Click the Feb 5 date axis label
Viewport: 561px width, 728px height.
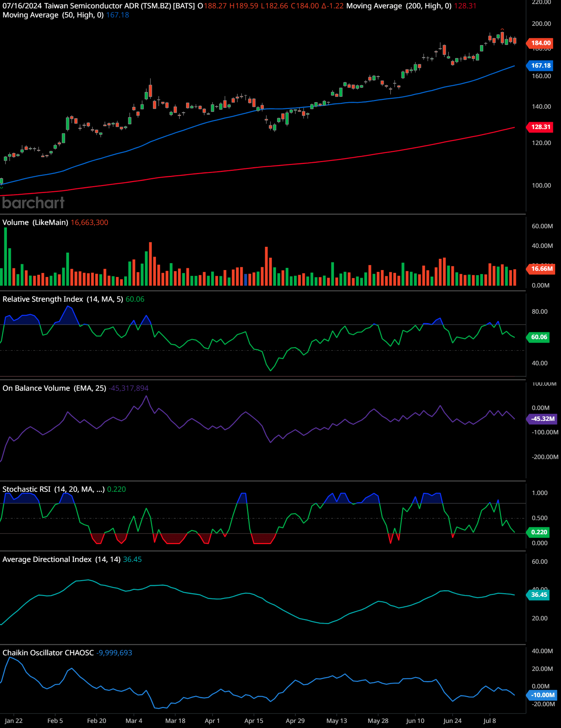(55, 721)
